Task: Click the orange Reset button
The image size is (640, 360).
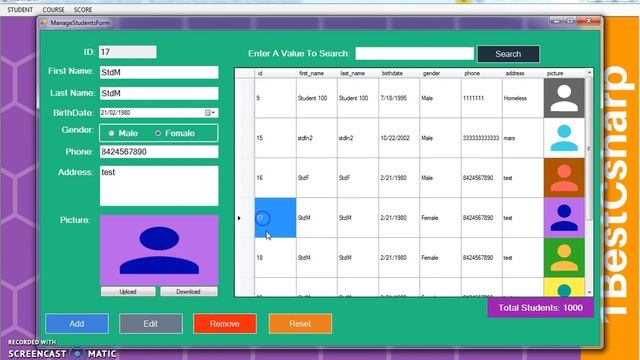Action: click(x=300, y=324)
